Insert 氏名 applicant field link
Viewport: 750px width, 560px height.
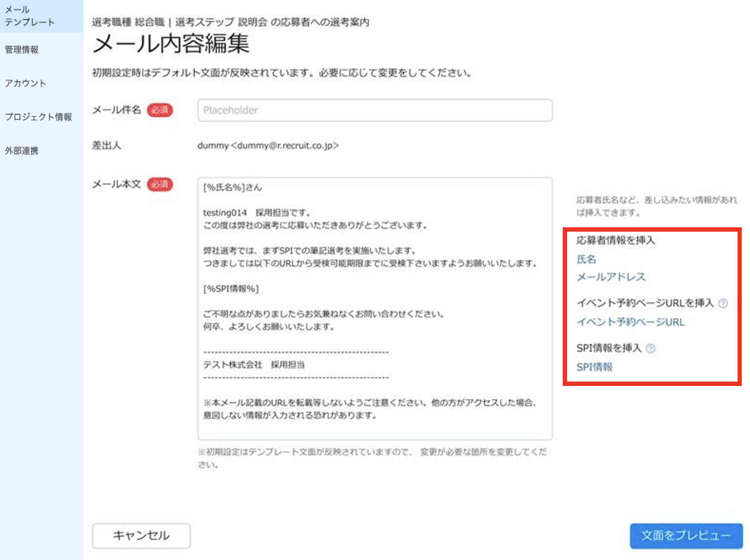586,259
